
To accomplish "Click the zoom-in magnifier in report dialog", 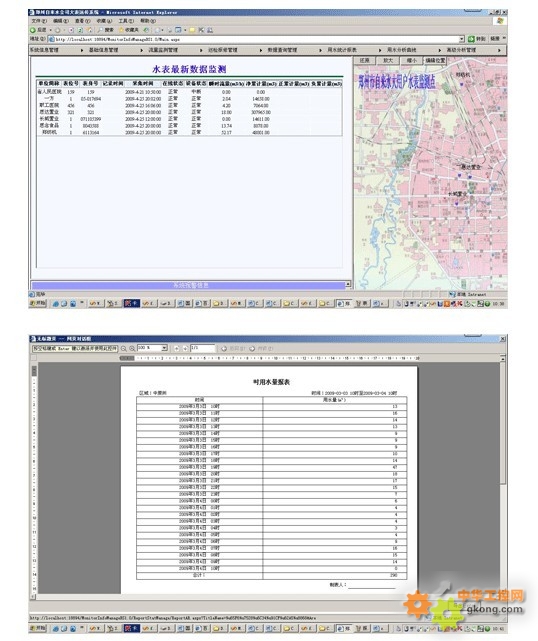I will coord(132,349).
